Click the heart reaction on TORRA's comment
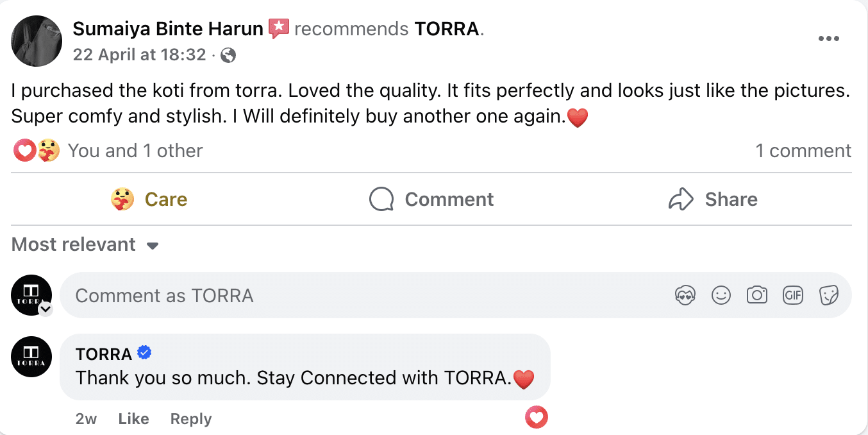The image size is (868, 435). 536,417
